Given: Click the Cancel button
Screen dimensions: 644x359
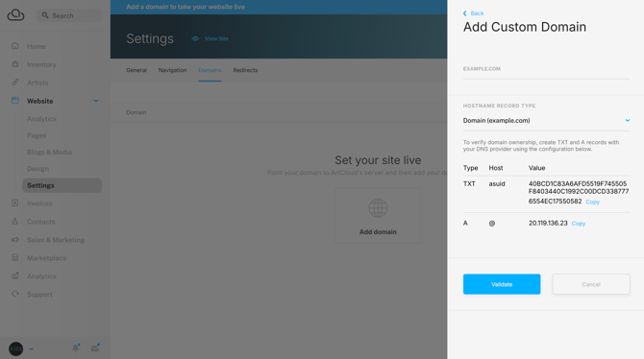Looking at the screenshot, I should click(x=591, y=284).
